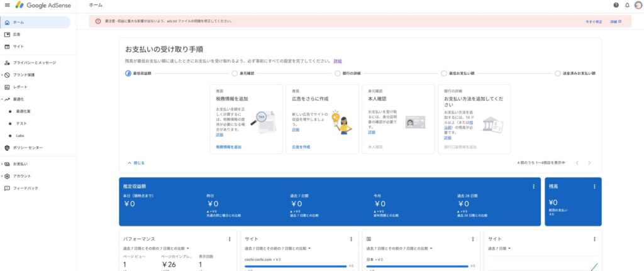This screenshot has width=644, height=271.
Task: Click cochi-cochi.com progress bar
Action: [x=296, y=267]
